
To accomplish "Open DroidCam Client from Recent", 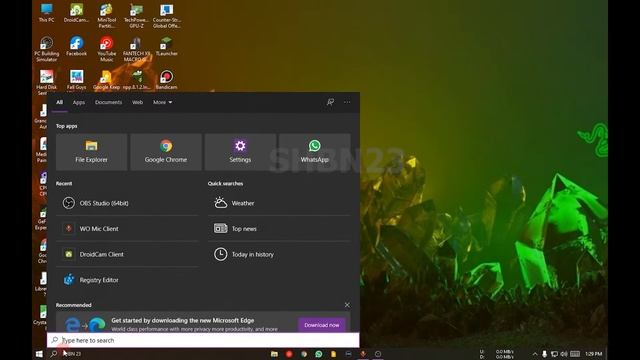I will coord(127,254).
